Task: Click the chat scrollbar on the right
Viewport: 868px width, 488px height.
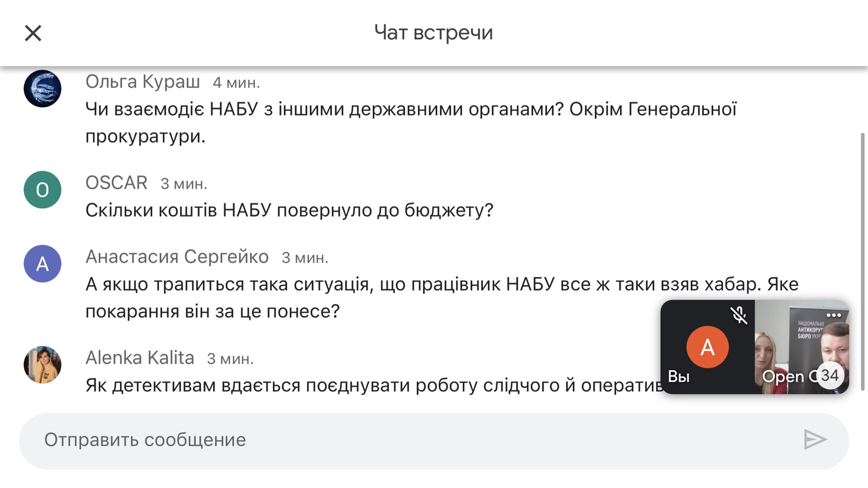Action: 863,260
